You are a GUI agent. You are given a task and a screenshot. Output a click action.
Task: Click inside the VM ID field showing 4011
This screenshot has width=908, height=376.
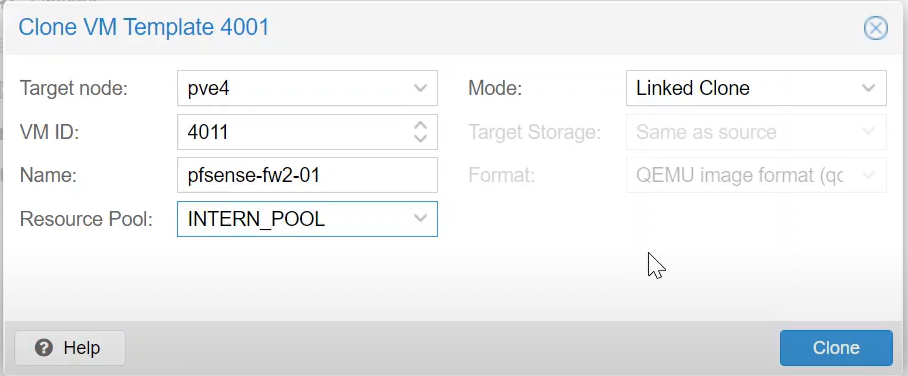pos(294,132)
